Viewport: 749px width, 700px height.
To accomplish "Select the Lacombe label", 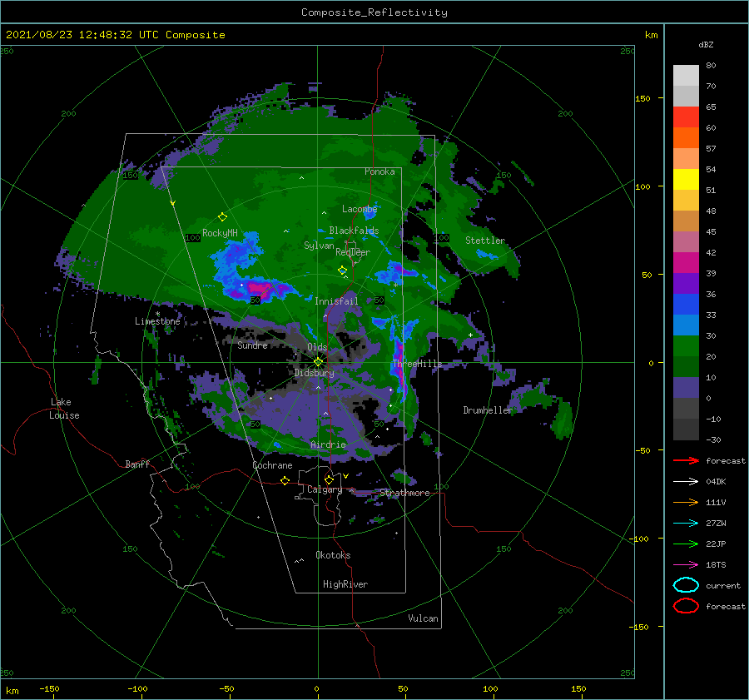I will (360, 209).
